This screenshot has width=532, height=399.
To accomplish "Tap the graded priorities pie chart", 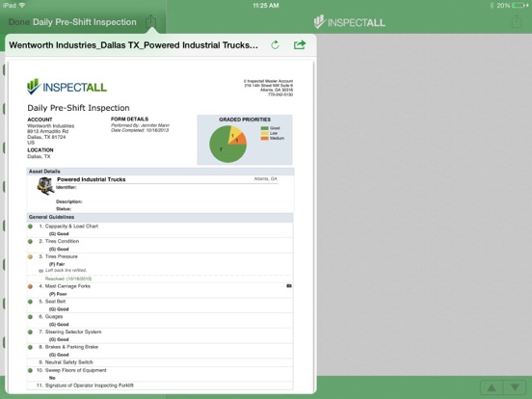I will click(x=227, y=144).
